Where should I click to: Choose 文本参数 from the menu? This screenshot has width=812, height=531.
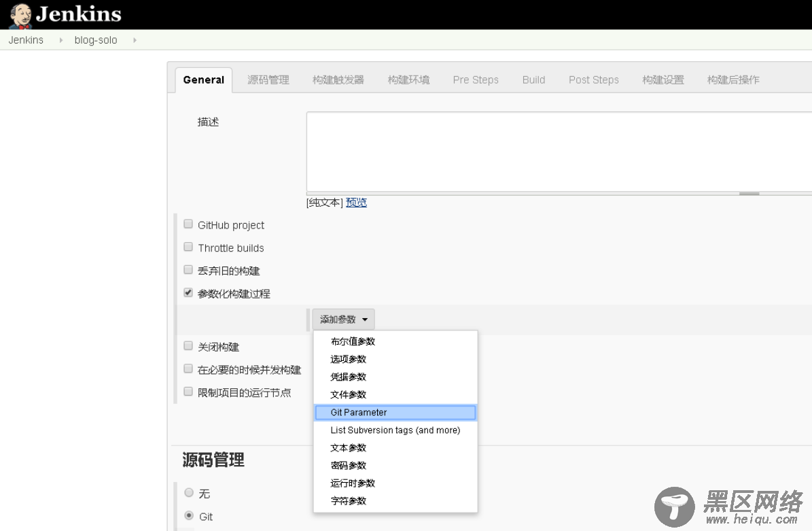[x=395, y=447]
